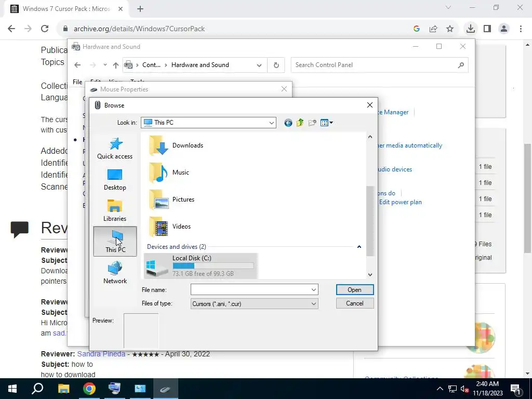Screen dimensions: 532x399
Task: Open taskbar Search icon
Action: (37, 389)
